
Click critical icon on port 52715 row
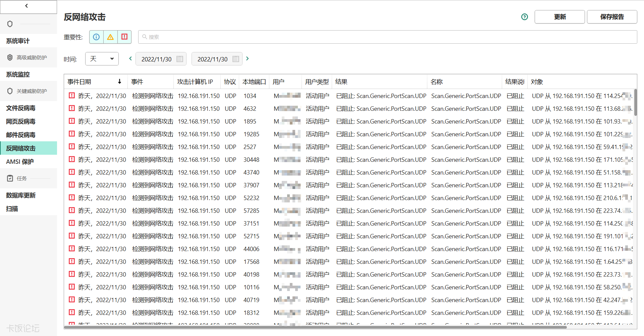pyautogui.click(x=72, y=236)
